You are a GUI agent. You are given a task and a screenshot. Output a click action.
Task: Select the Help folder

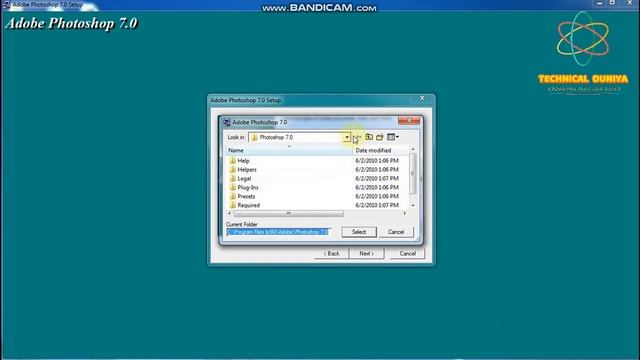pyautogui.click(x=243, y=161)
